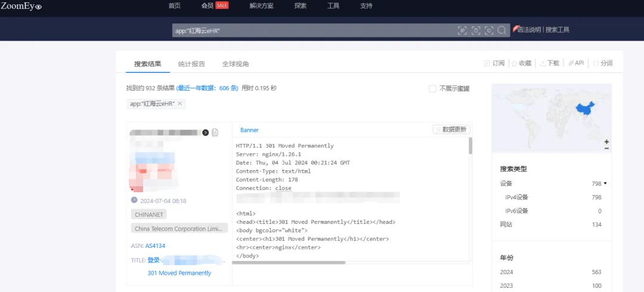Click the IP scan icon in search bar

(463, 30)
